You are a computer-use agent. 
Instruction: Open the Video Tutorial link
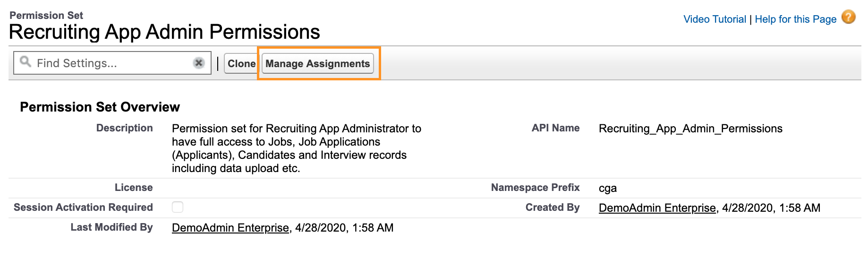[715, 19]
